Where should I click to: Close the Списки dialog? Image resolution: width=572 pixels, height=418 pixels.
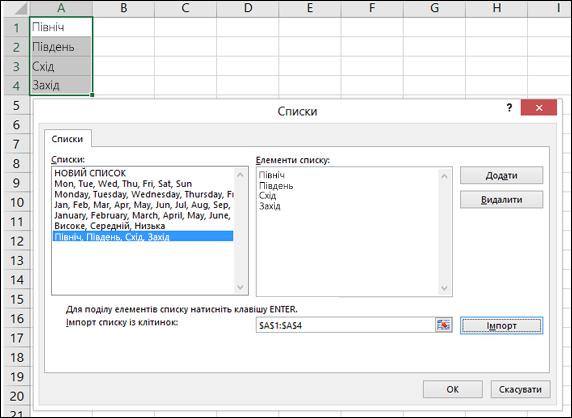[539, 108]
